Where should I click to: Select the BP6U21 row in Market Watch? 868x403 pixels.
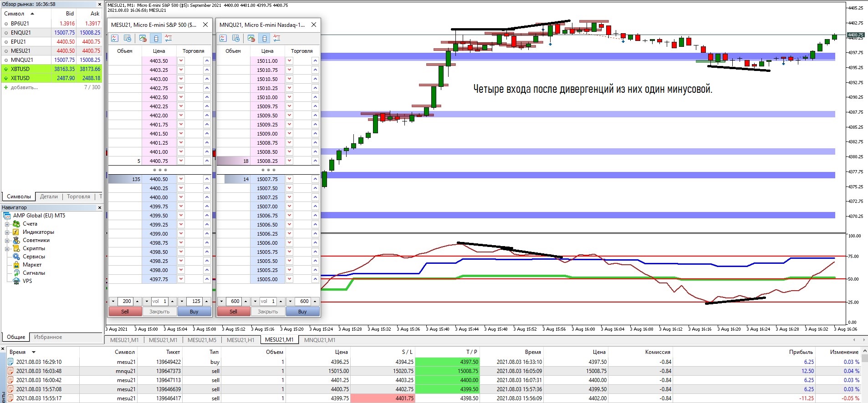click(x=52, y=24)
